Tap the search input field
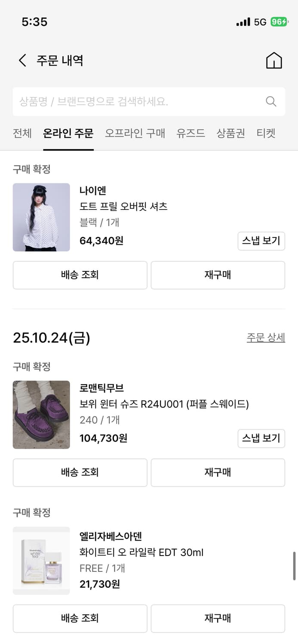Image resolution: width=298 pixels, height=644 pixels. pyautogui.click(x=129, y=101)
